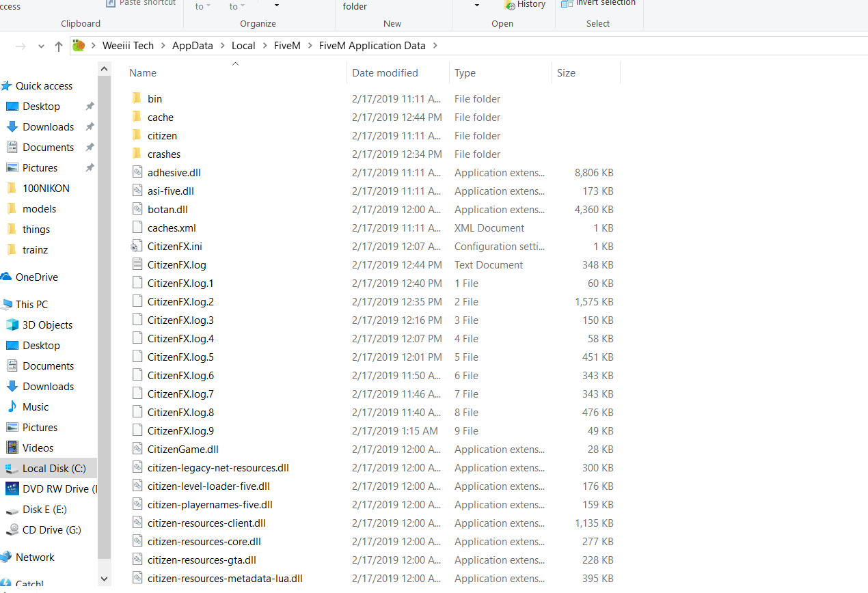Open the crashes folder
868x593 pixels.
pyautogui.click(x=163, y=154)
